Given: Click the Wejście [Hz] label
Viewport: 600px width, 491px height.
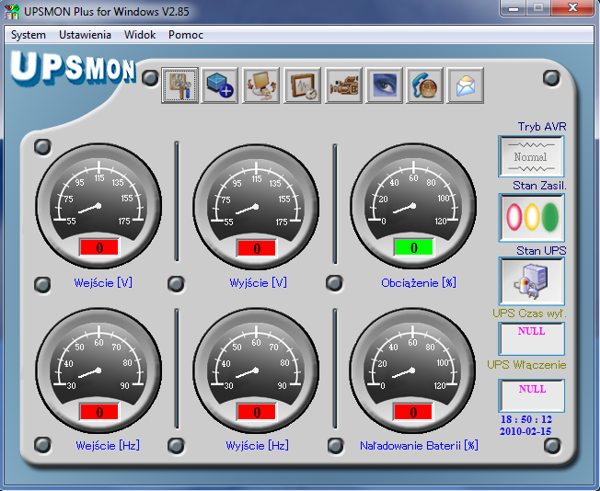Looking at the screenshot, I should (x=108, y=445).
